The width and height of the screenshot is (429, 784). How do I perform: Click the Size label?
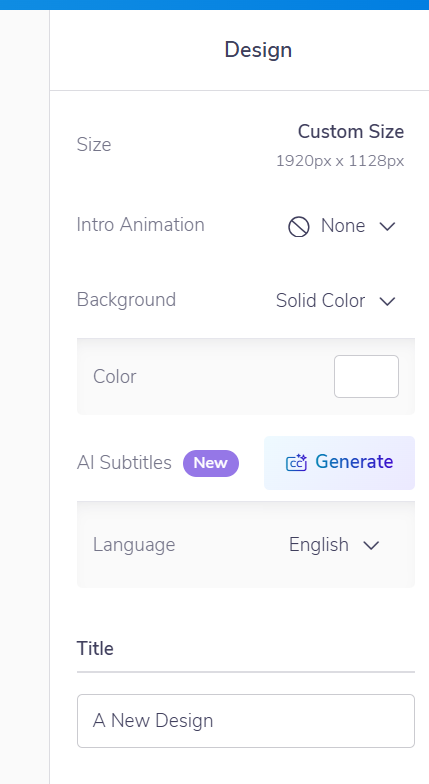(x=94, y=145)
